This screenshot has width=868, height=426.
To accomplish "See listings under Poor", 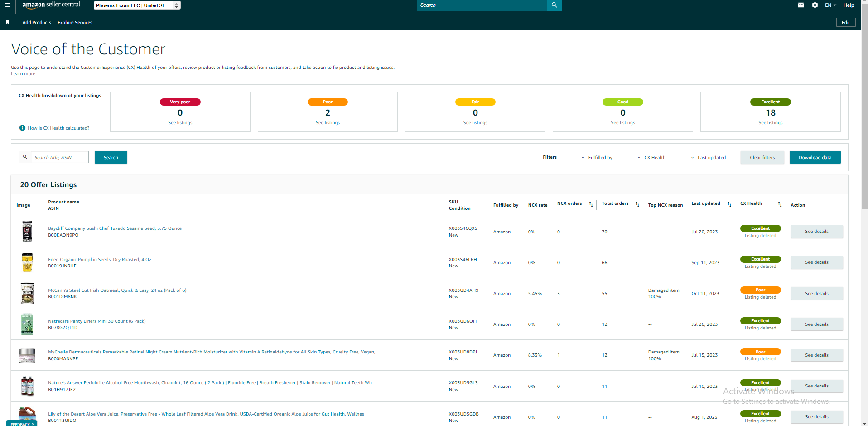I will [328, 123].
